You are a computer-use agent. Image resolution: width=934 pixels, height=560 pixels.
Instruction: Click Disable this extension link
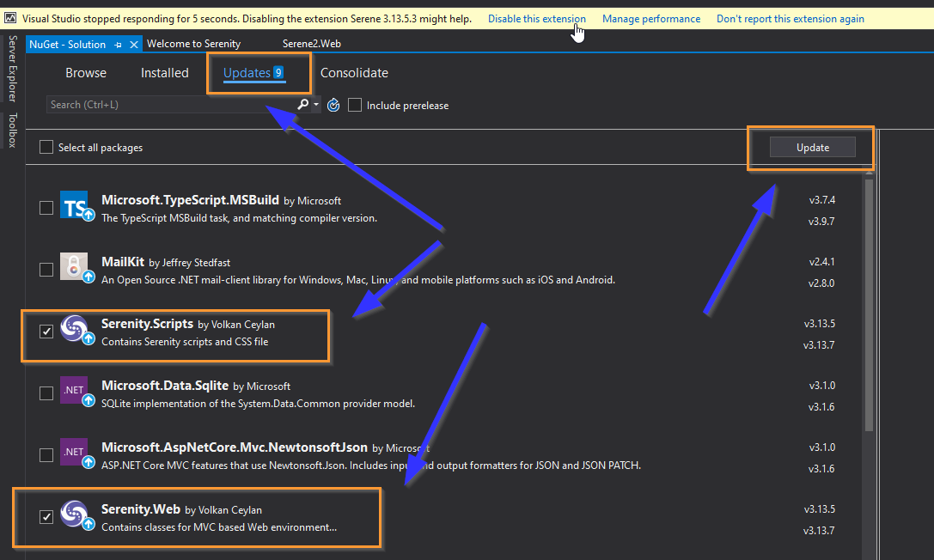point(537,18)
